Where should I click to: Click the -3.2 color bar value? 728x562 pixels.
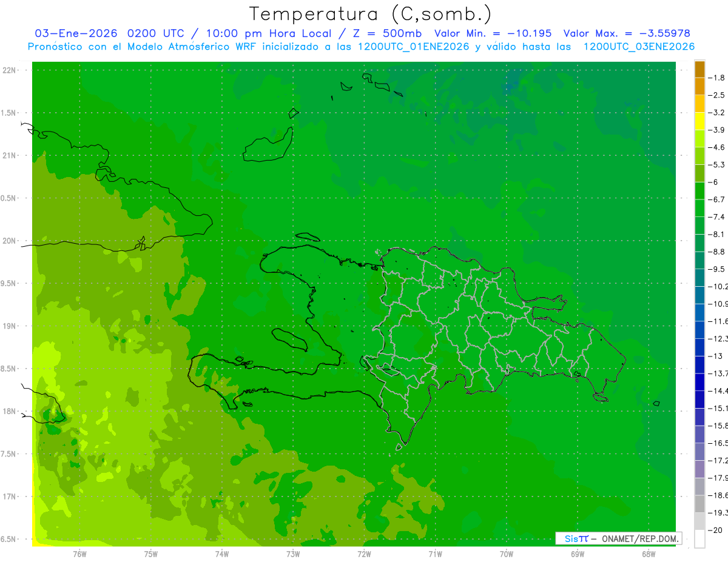717,113
